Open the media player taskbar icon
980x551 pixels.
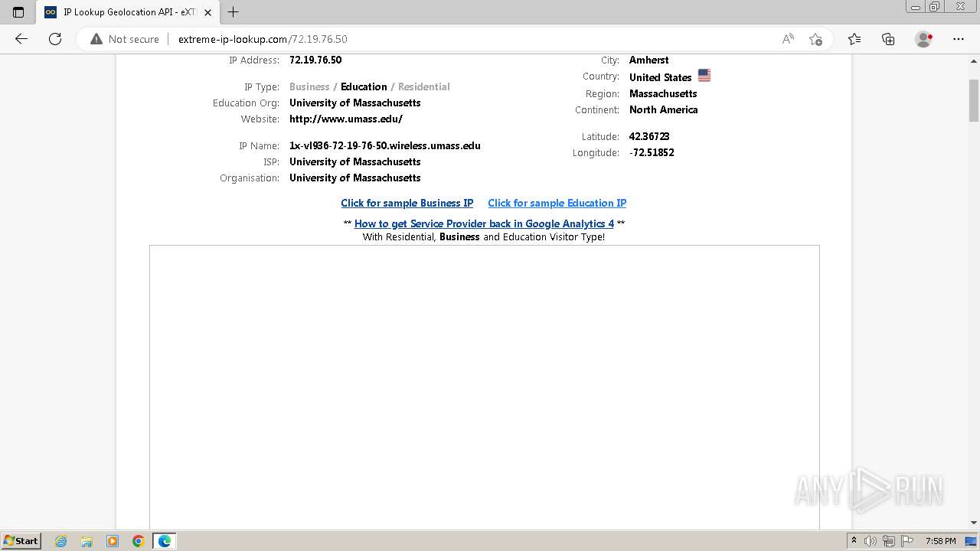[x=113, y=541]
